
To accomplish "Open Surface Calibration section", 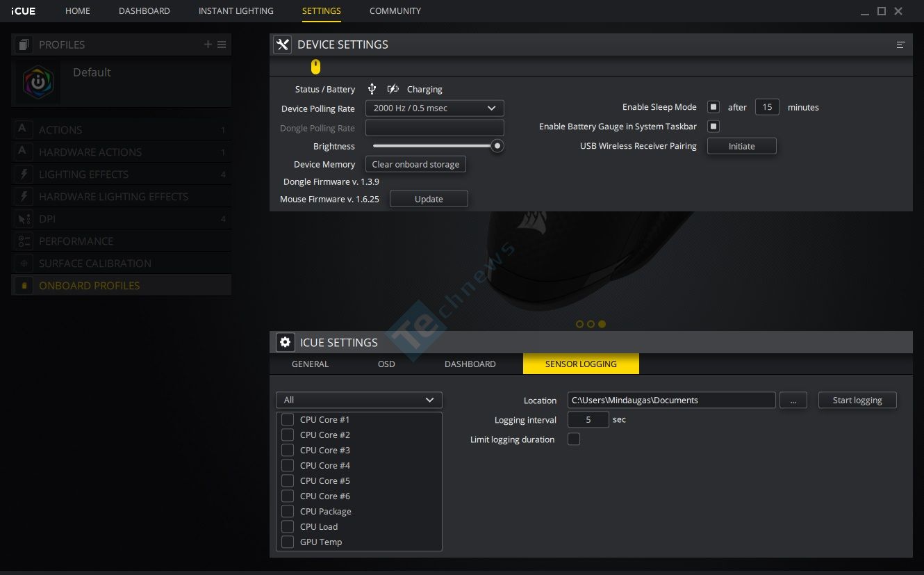I will (x=95, y=264).
